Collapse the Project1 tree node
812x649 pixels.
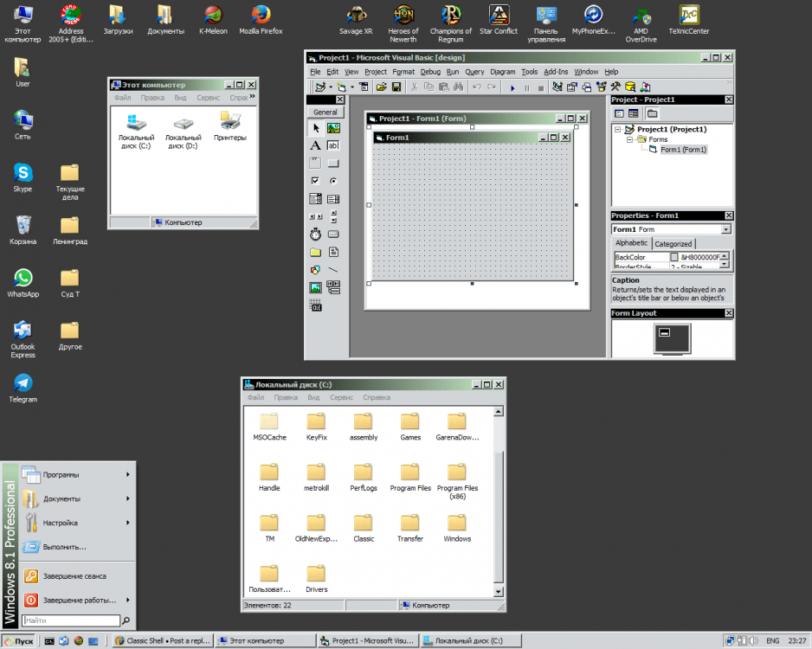(617, 130)
